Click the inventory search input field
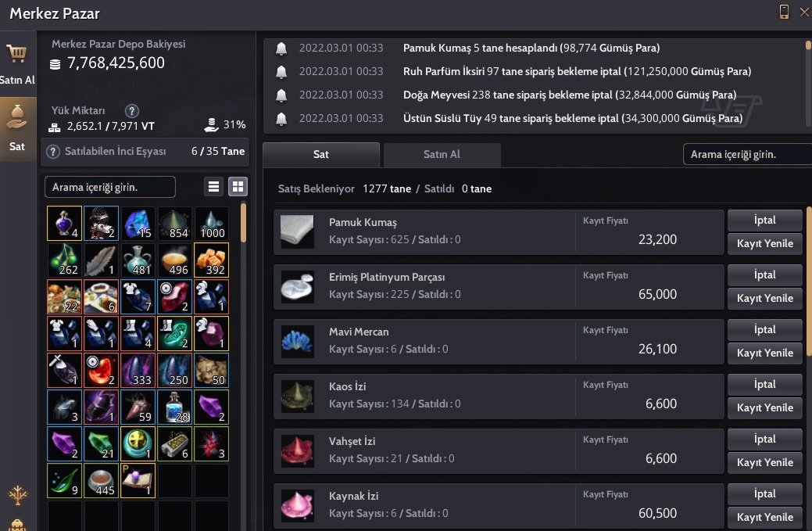This screenshot has height=531, width=812. [110, 187]
